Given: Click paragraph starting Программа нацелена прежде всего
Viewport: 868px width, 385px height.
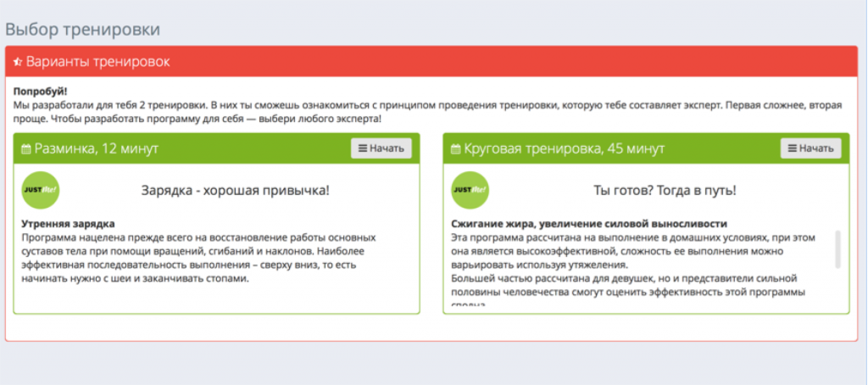Looking at the screenshot, I should (x=198, y=258).
